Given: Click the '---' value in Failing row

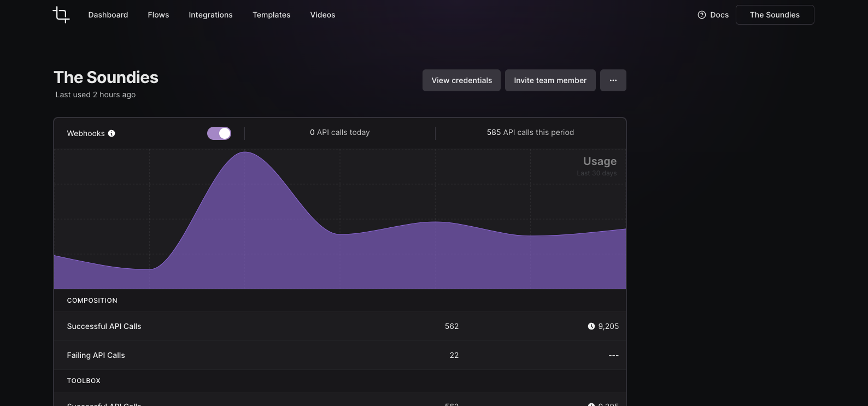Looking at the screenshot, I should point(614,355).
